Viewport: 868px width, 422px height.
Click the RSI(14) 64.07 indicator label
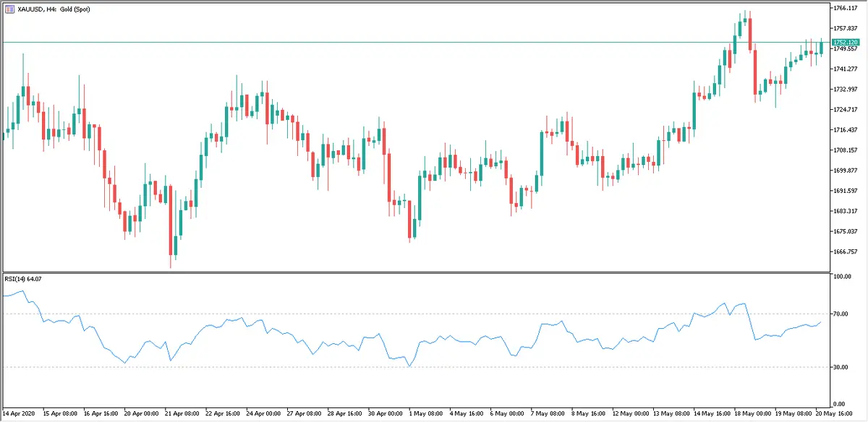[22, 279]
